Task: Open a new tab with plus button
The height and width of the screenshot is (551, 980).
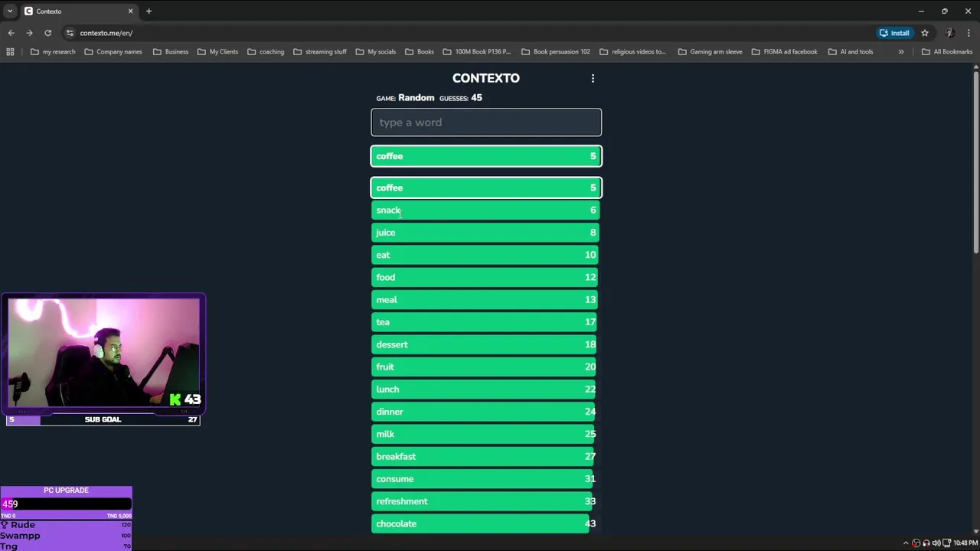Action: pyautogui.click(x=149, y=11)
